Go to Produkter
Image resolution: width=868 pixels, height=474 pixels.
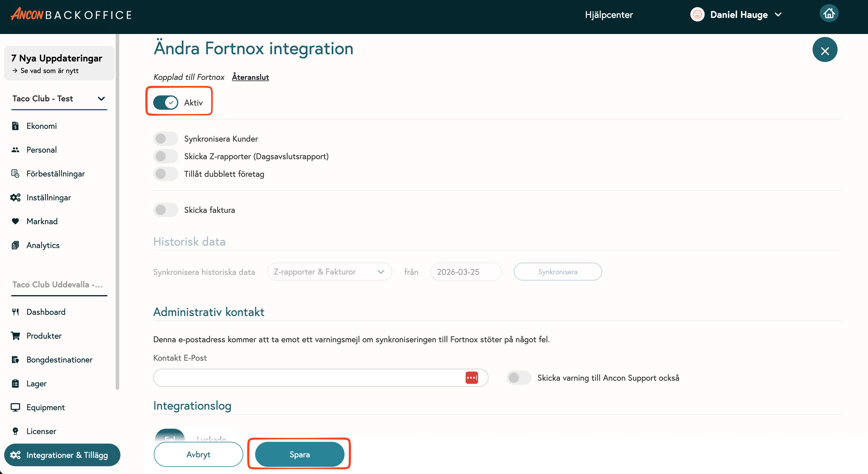tap(44, 336)
